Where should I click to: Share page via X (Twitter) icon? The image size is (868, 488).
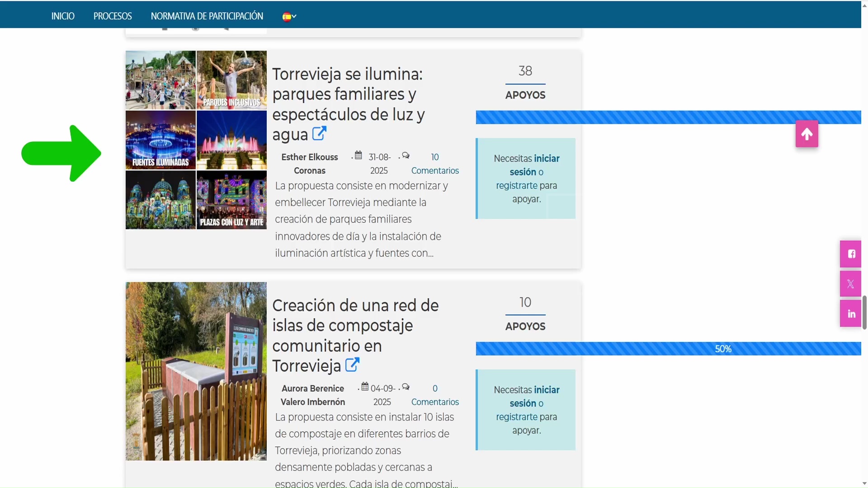click(x=851, y=284)
